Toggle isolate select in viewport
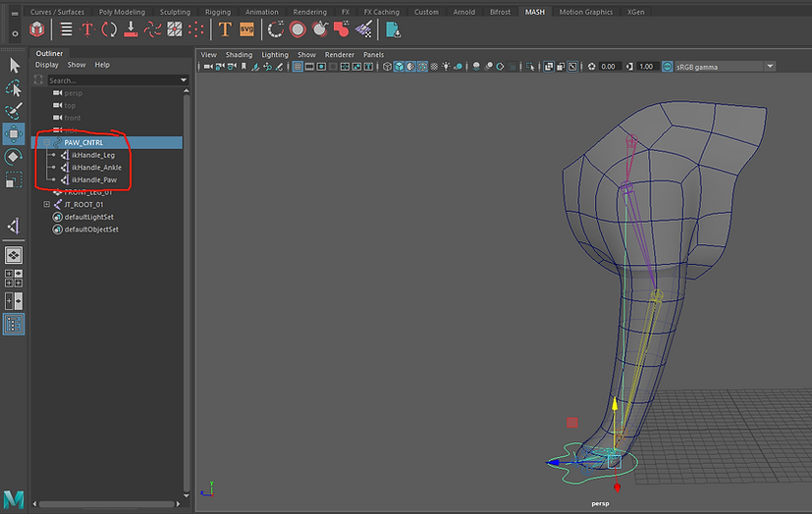Viewport: 812px width, 514px height. [530, 67]
